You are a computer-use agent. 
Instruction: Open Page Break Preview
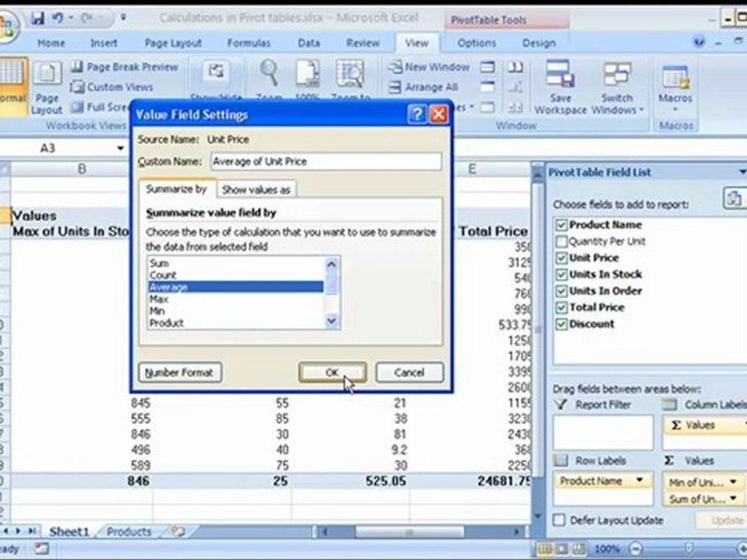[124, 67]
